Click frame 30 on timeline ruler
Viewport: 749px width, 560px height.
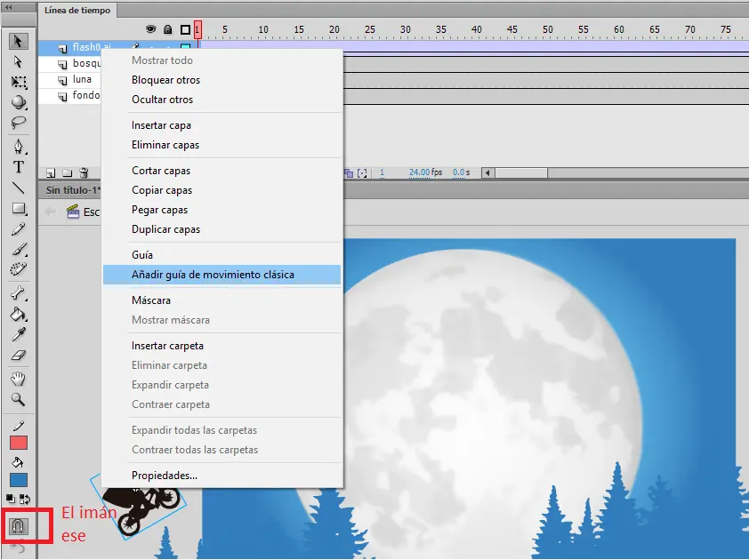coord(405,29)
